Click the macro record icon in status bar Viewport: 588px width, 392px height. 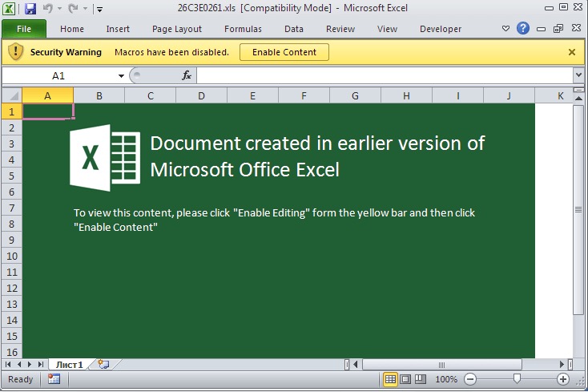click(x=54, y=379)
